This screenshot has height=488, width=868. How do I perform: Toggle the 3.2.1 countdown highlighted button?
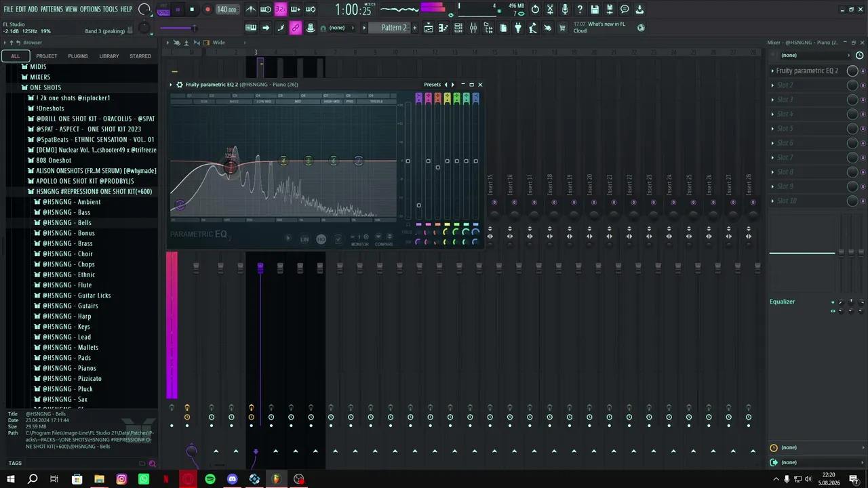[x=281, y=9]
